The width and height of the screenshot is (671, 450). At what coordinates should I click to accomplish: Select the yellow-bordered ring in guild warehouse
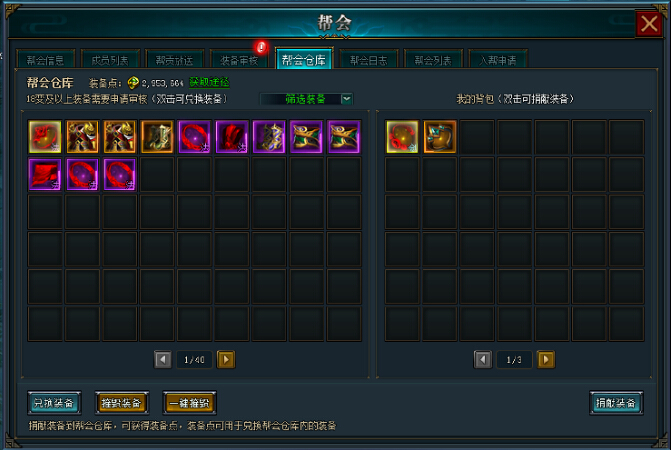45,136
